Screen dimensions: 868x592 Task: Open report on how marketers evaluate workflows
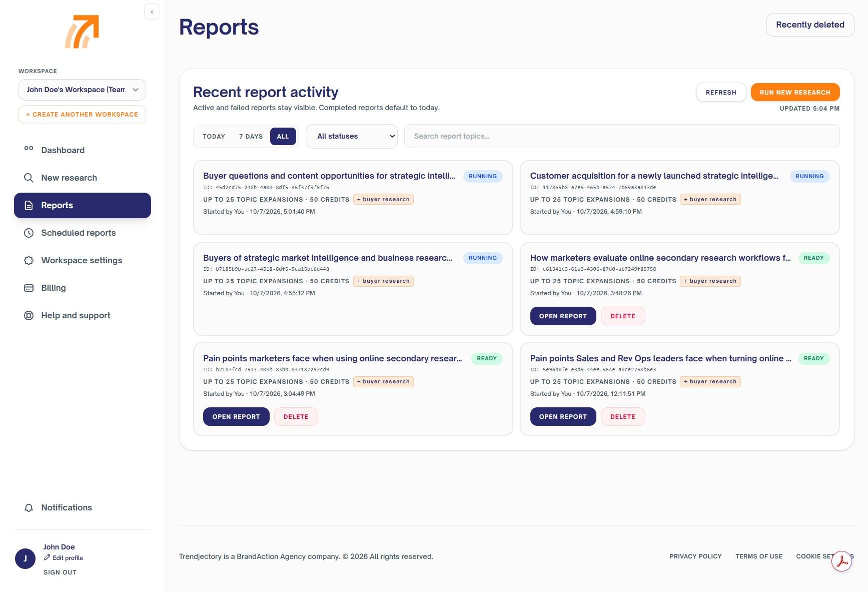pos(563,316)
